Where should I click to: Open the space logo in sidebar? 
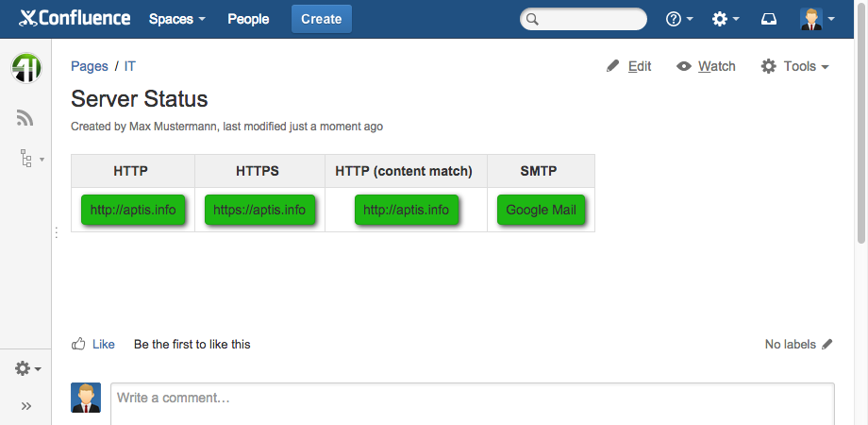tap(25, 68)
